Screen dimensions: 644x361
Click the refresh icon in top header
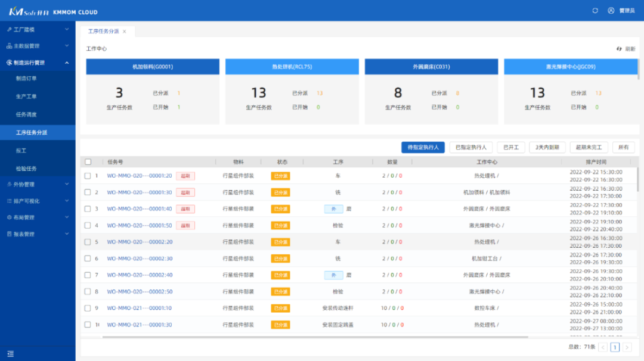click(595, 11)
